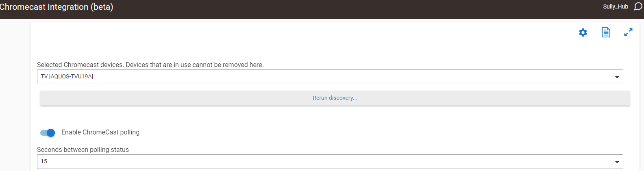Screen dimensions: 644x171
Task: Open the Seconds between polling status dropdown
Action: pyautogui.click(x=325, y=162)
